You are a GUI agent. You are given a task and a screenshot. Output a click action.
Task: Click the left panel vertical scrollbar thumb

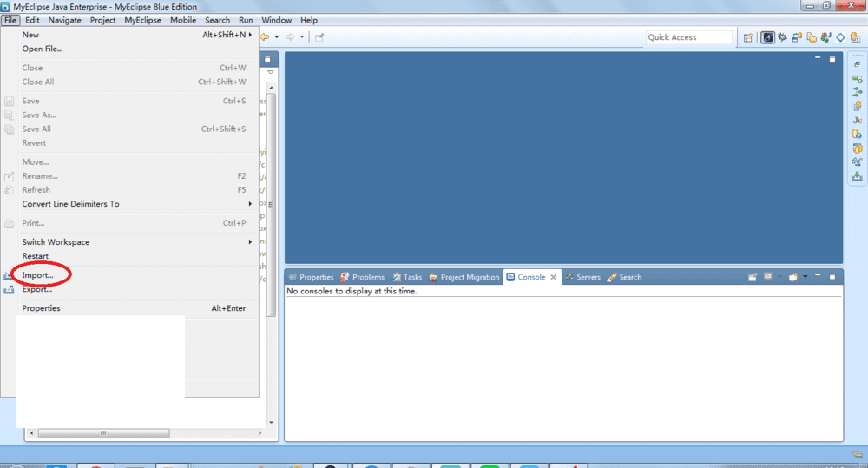[271, 205]
